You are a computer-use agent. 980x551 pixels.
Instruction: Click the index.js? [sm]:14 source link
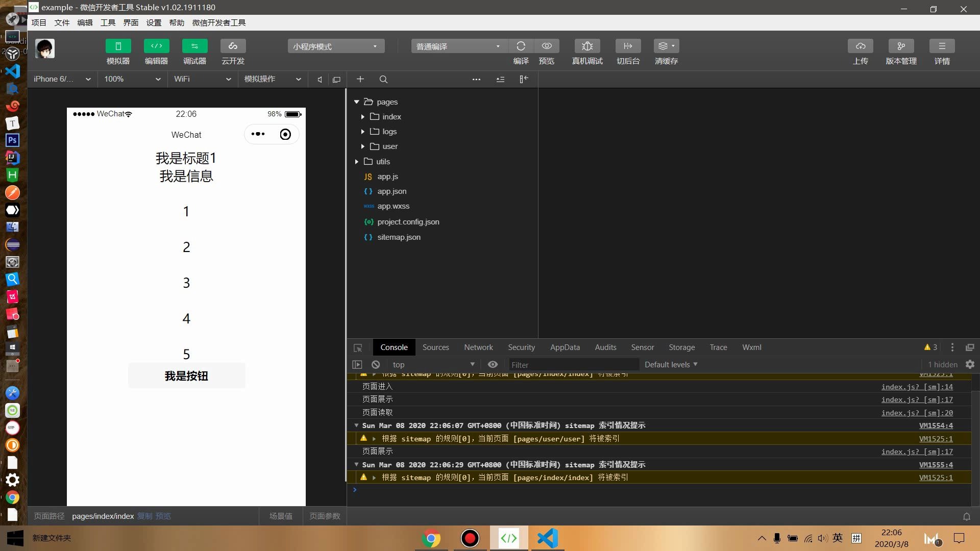pyautogui.click(x=917, y=387)
